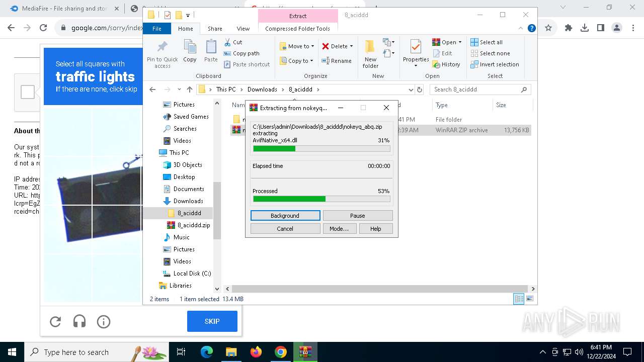Select Desktop in navigation pane
Viewport: 644px width, 362px height.
(x=184, y=177)
